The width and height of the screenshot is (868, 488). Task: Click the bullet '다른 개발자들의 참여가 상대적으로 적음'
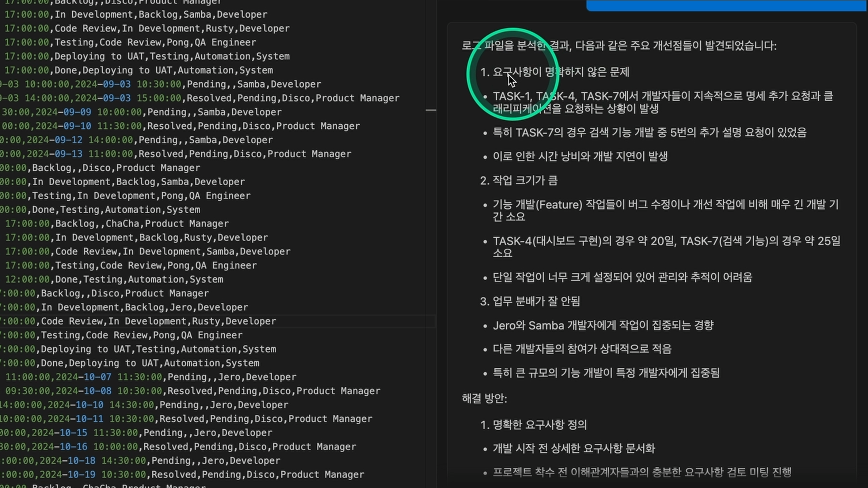(x=582, y=349)
